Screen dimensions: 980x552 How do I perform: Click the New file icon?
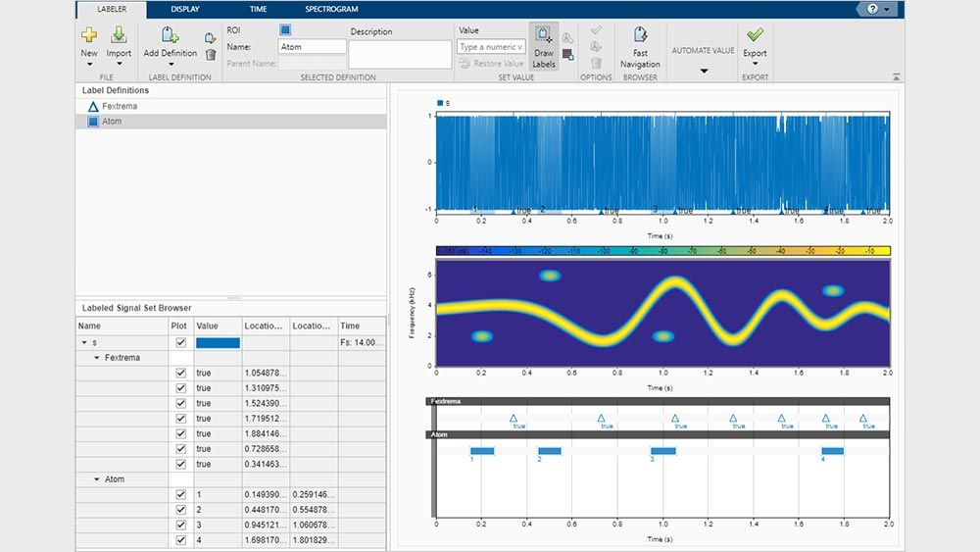point(88,36)
